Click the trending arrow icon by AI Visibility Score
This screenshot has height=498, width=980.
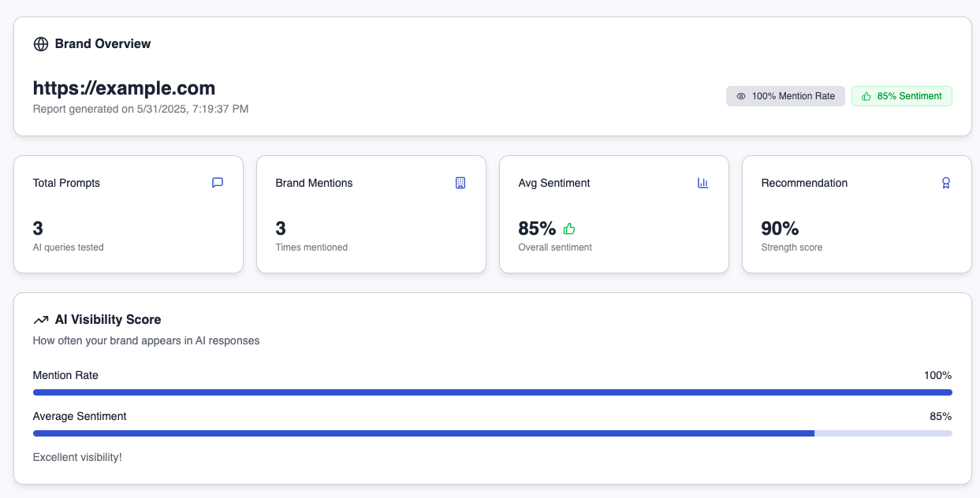pos(41,320)
